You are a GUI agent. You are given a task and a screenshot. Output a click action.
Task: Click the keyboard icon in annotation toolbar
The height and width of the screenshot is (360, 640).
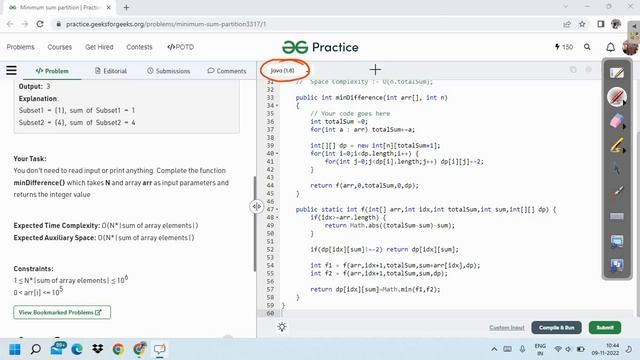click(617, 216)
